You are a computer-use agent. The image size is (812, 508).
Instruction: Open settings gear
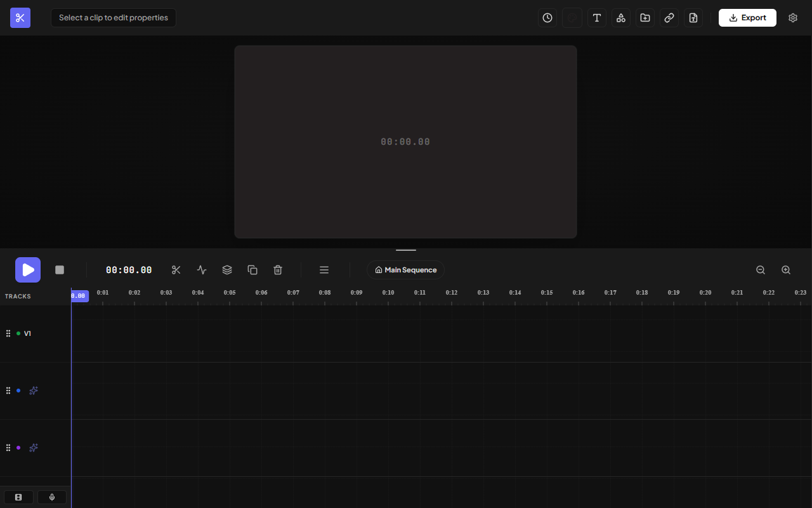click(x=793, y=18)
